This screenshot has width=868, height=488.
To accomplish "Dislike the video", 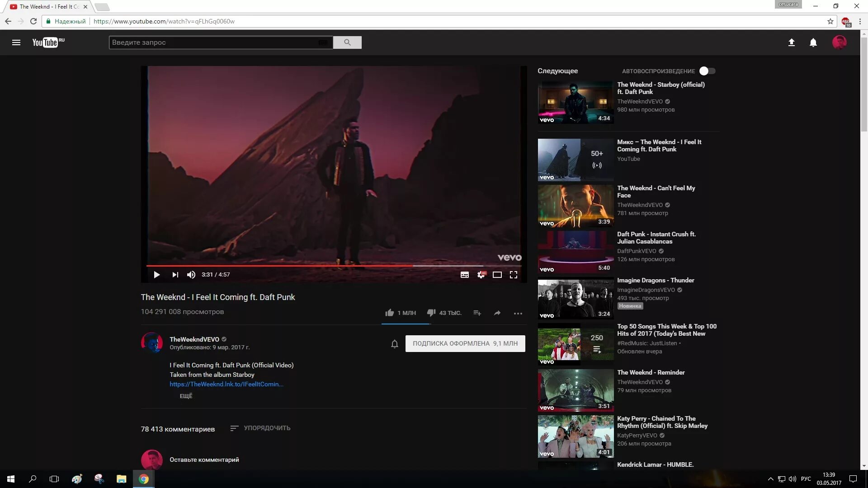I will (x=444, y=313).
